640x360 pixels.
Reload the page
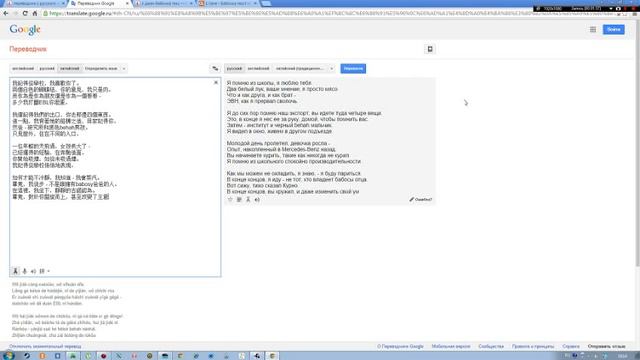pos(25,13)
